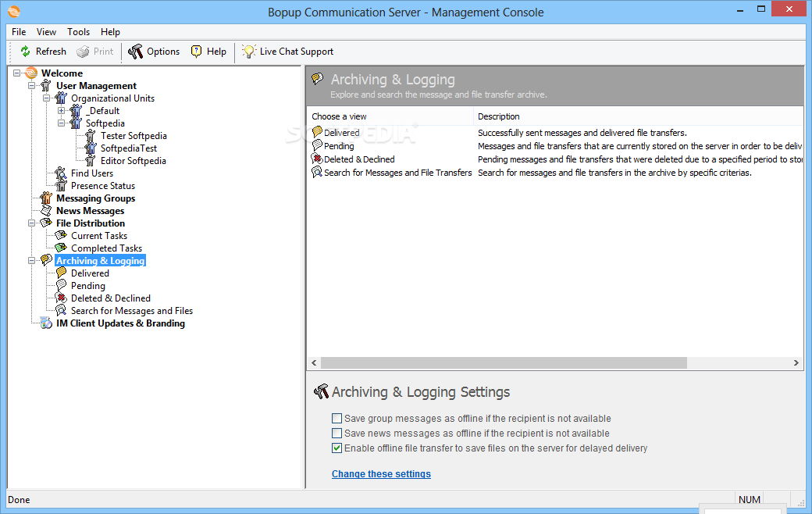Click the News Messages icon
This screenshot has height=514, width=812.
(46, 210)
